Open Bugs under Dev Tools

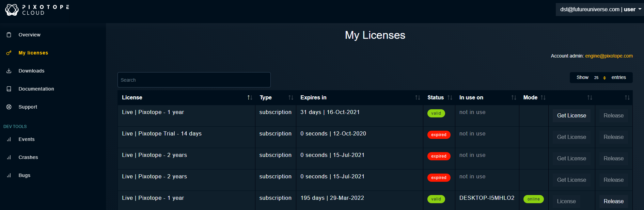coord(25,175)
